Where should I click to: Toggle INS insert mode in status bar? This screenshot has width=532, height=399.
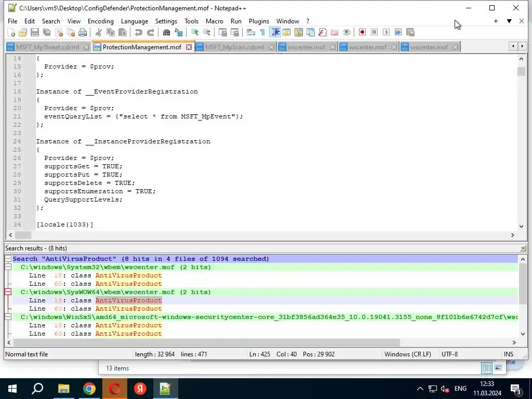coord(509,354)
